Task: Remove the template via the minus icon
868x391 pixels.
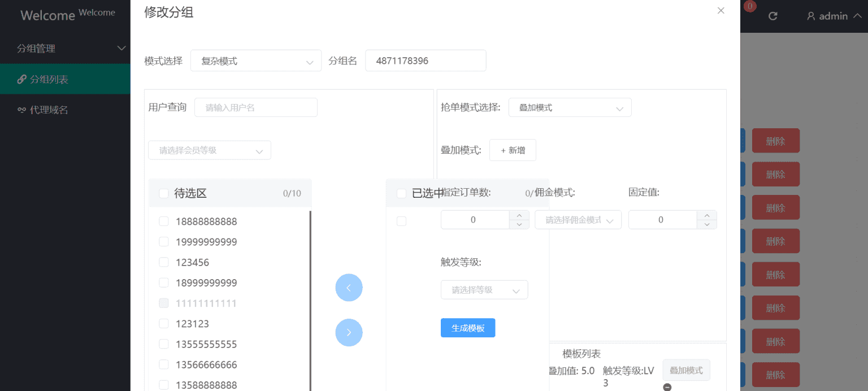Action: pos(667,387)
